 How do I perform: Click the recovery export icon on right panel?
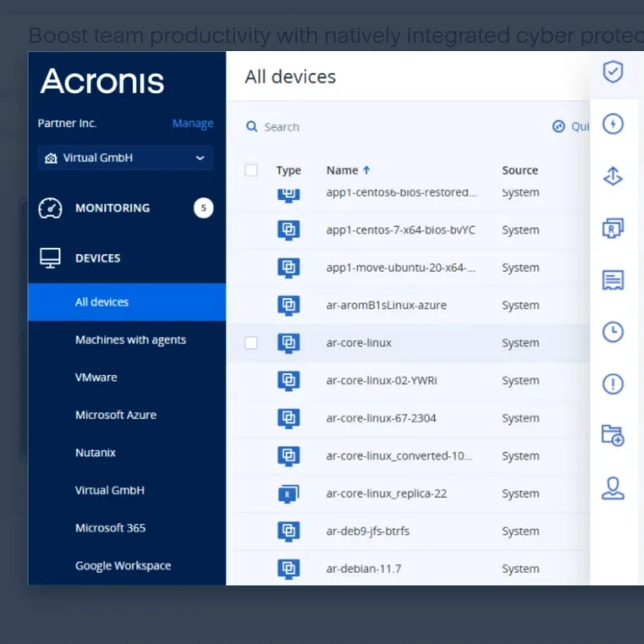click(x=612, y=176)
